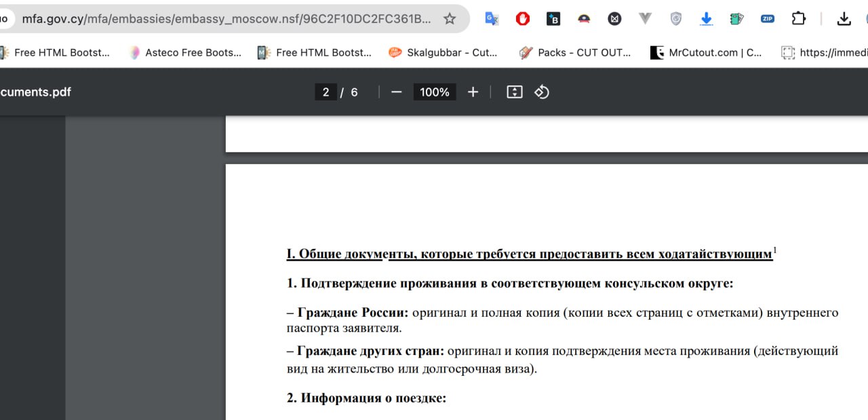Viewport: 868px width, 420px height.
Task: Show Chrome downloads tray
Action: point(844,19)
